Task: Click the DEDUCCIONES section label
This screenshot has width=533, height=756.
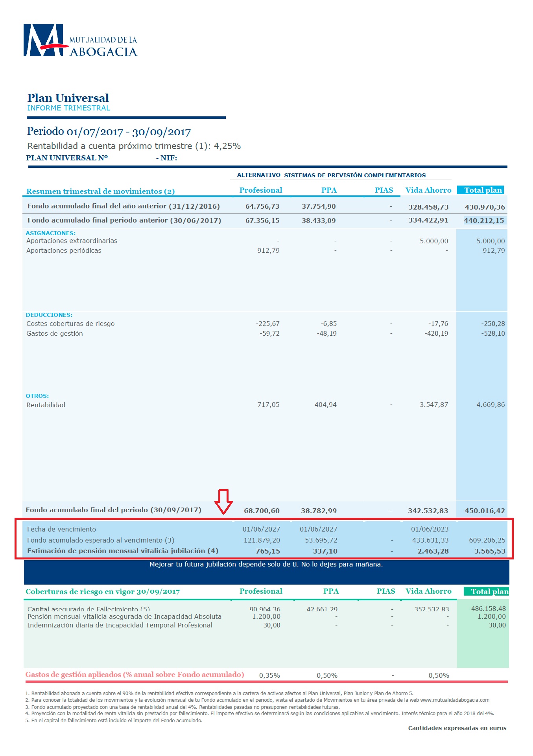Action: [x=49, y=315]
